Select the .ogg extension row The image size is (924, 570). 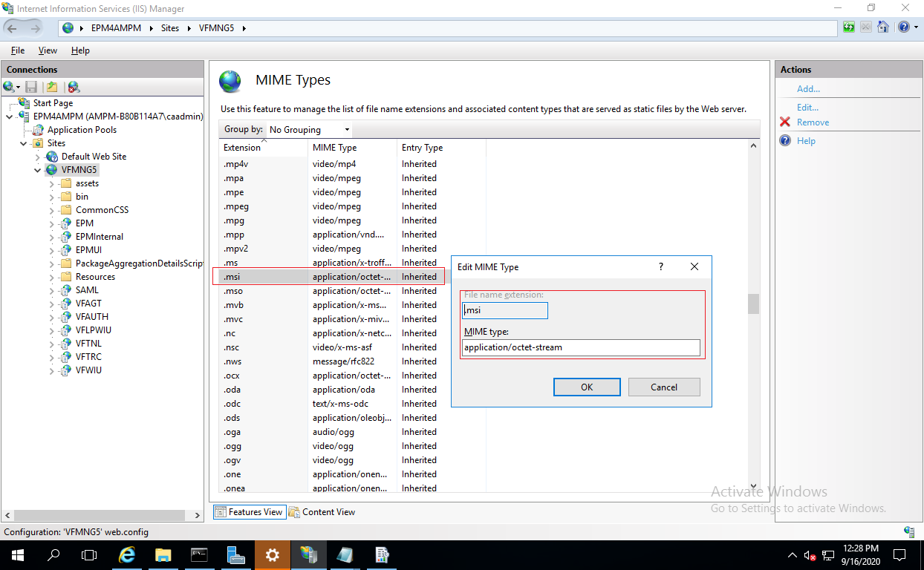(x=352, y=446)
